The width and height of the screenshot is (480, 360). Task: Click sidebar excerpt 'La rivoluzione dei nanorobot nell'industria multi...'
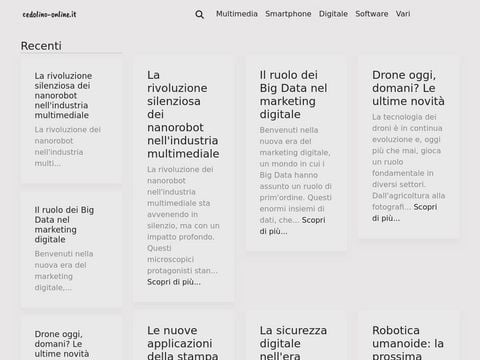pyautogui.click(x=68, y=146)
